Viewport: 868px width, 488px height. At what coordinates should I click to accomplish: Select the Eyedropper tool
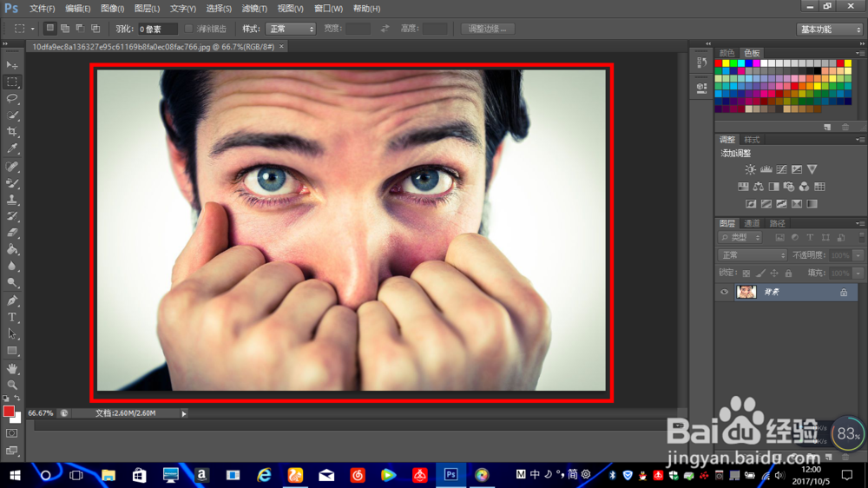(x=12, y=148)
